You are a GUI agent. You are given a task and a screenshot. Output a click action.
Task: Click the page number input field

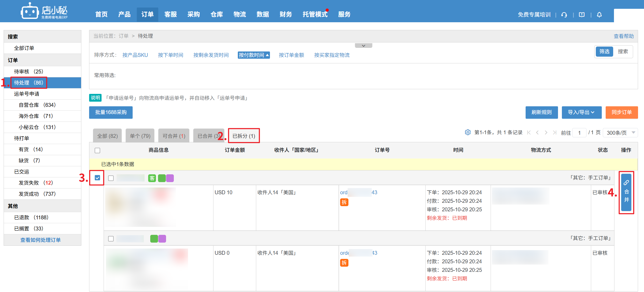click(x=579, y=133)
